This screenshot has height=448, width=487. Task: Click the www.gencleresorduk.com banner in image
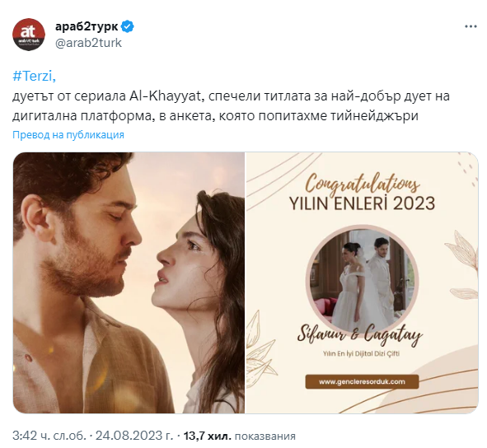click(x=362, y=382)
